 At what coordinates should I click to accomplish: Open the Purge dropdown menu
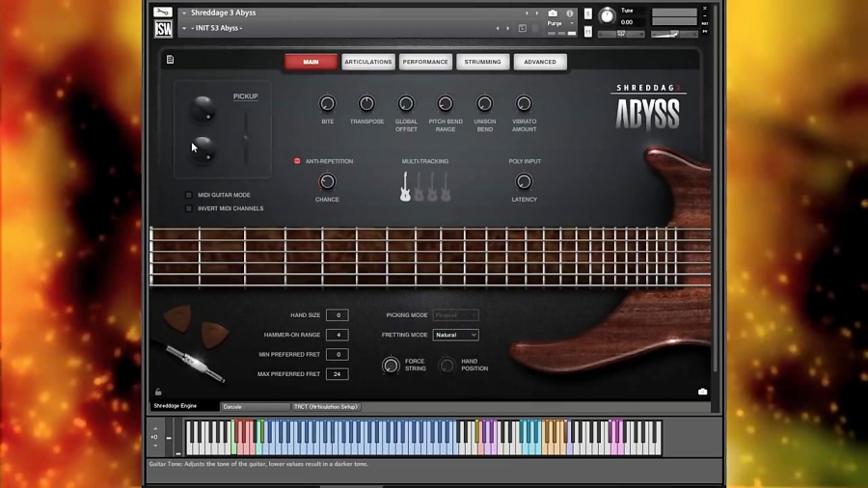[x=559, y=23]
